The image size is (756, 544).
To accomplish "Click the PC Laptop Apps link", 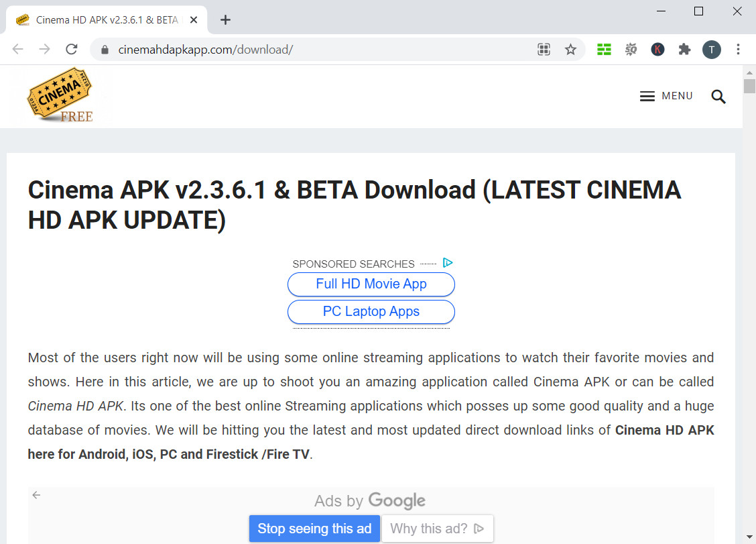I will [x=371, y=311].
